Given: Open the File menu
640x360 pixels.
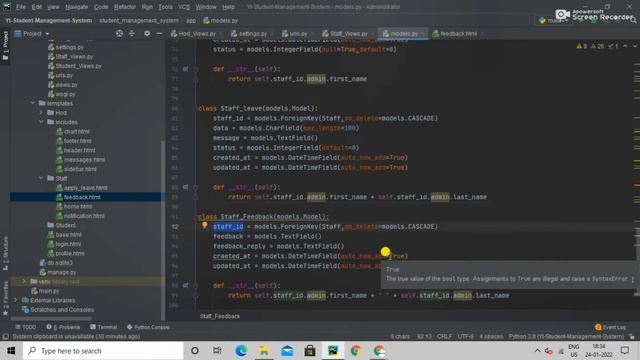Looking at the screenshot, I should (21, 7).
